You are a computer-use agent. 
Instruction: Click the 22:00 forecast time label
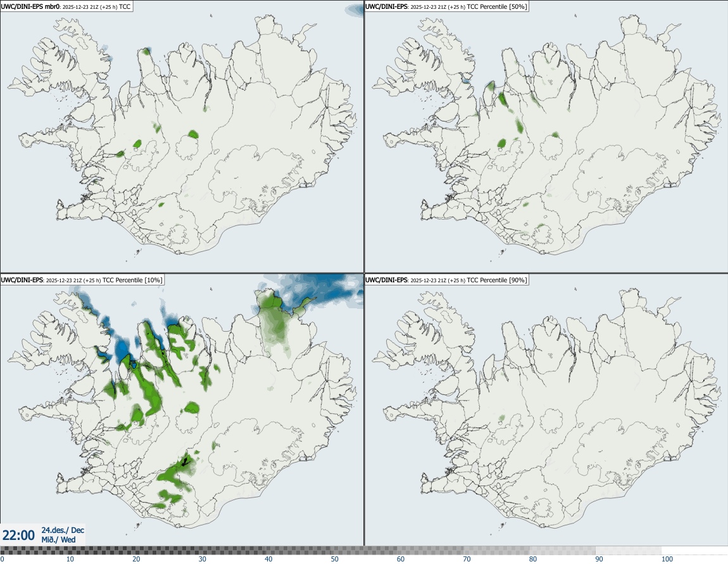click(18, 536)
